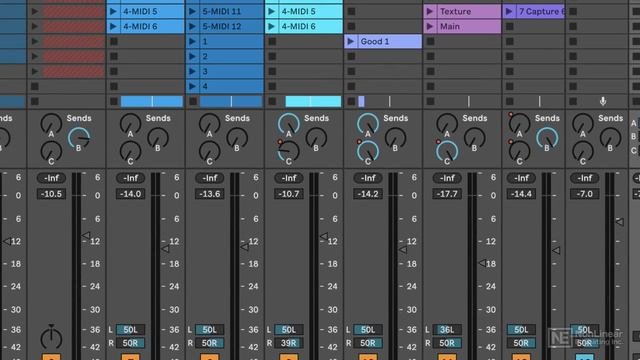This screenshot has width=640, height=360.
Task: Click the volume fader handle of -17.7 track
Action: tap(482, 263)
